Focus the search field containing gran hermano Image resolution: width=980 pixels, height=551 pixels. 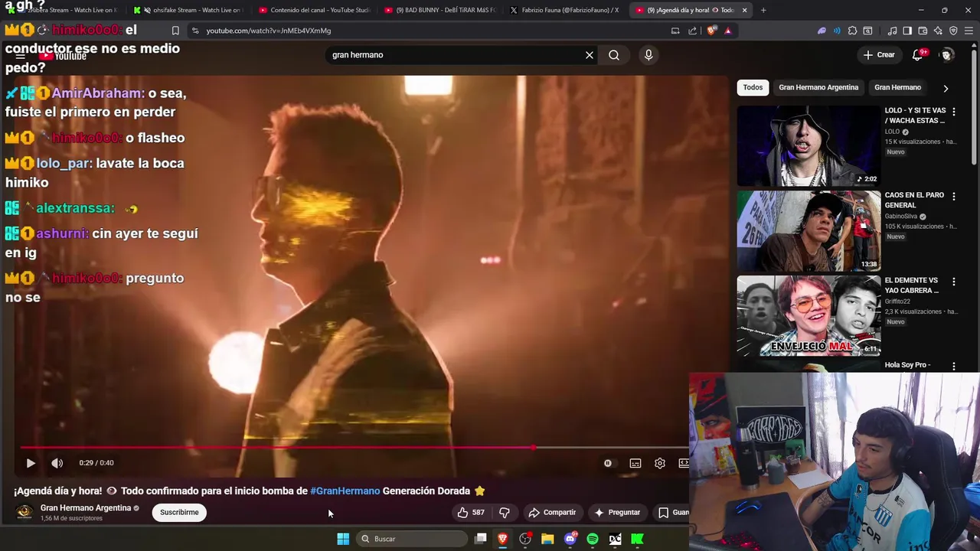456,55
